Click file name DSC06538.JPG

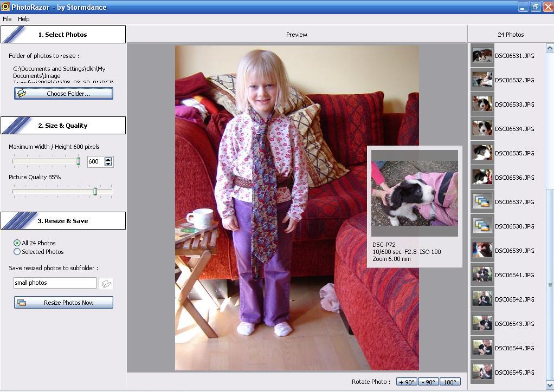tap(514, 226)
